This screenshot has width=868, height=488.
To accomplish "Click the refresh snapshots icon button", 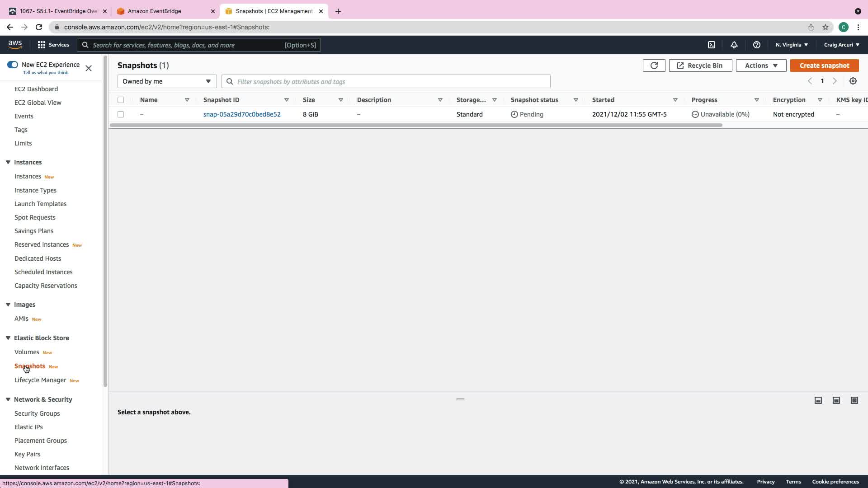I will (654, 66).
